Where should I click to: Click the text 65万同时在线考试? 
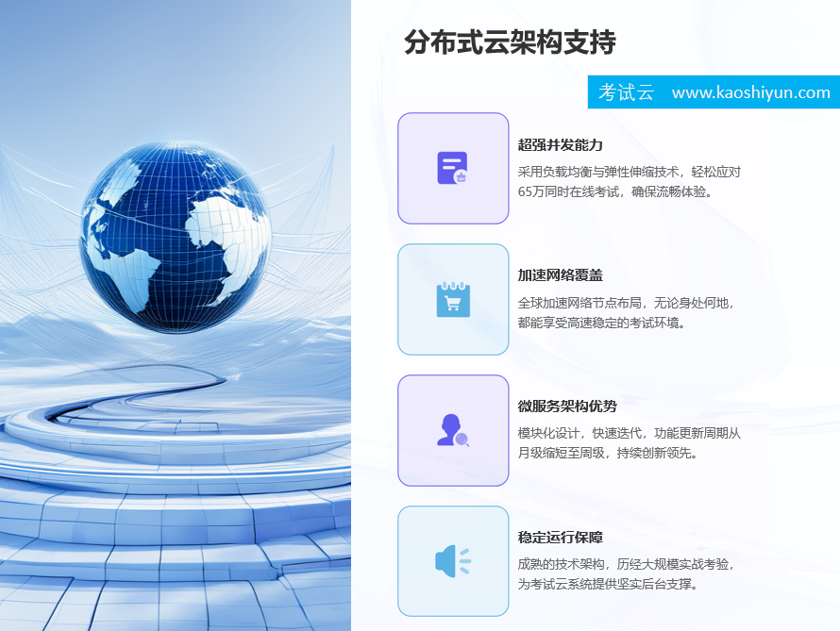[x=568, y=191]
